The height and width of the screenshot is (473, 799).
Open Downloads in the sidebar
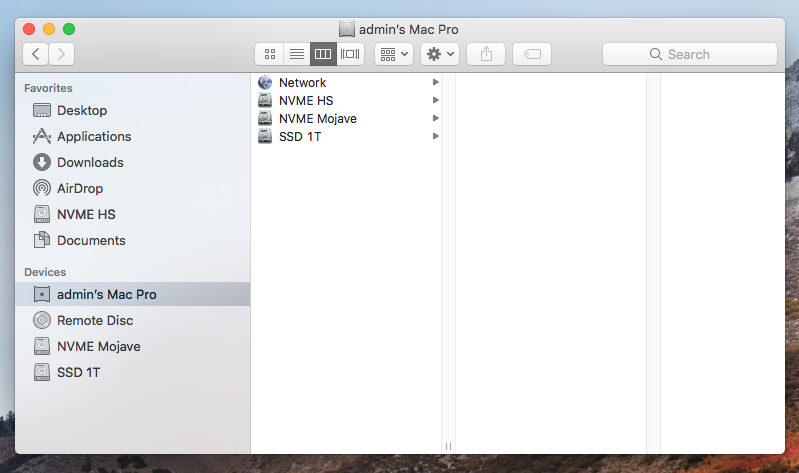[132, 163]
